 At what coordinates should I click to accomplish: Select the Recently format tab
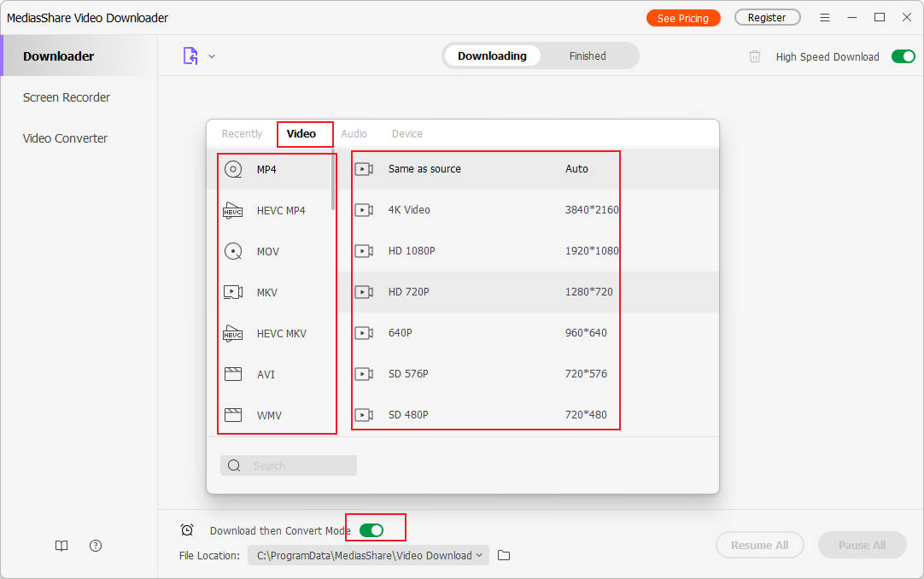(242, 134)
